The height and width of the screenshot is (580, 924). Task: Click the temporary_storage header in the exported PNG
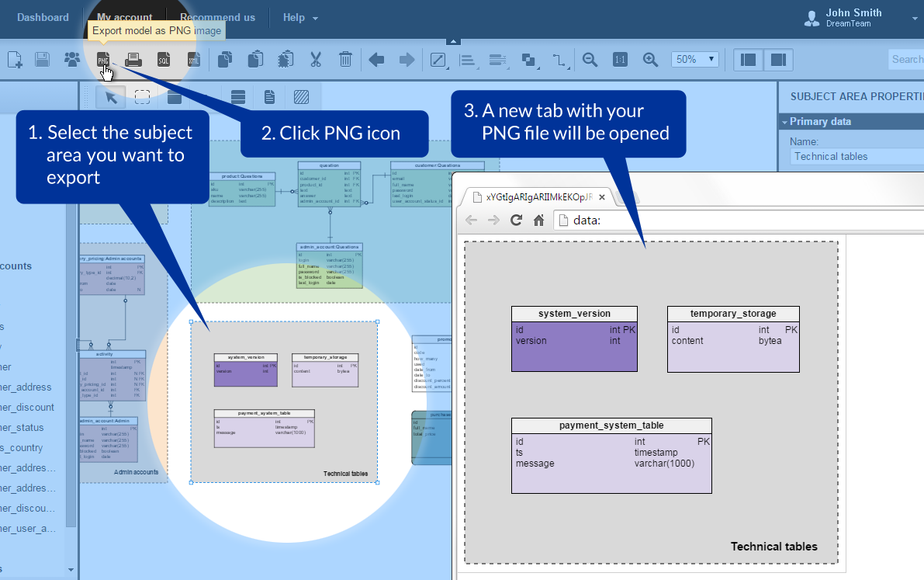click(x=733, y=314)
